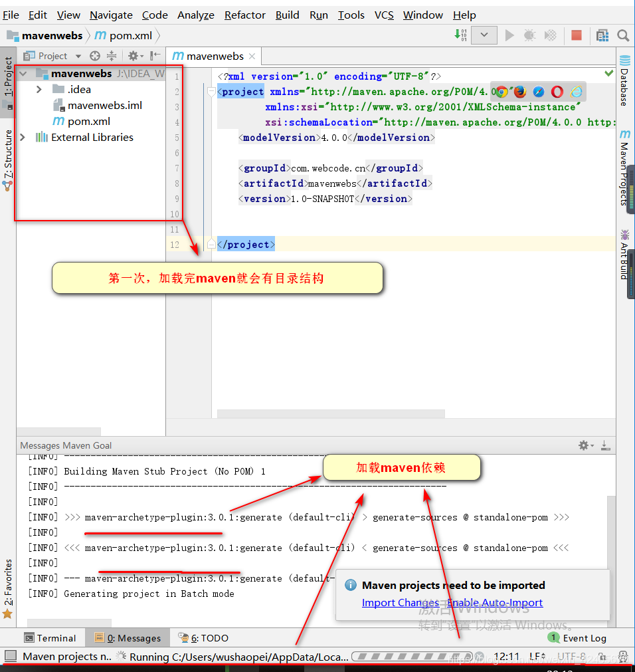Viewport: 635px width, 672px height.
Task: Click the background task progress bar
Action: [411, 656]
